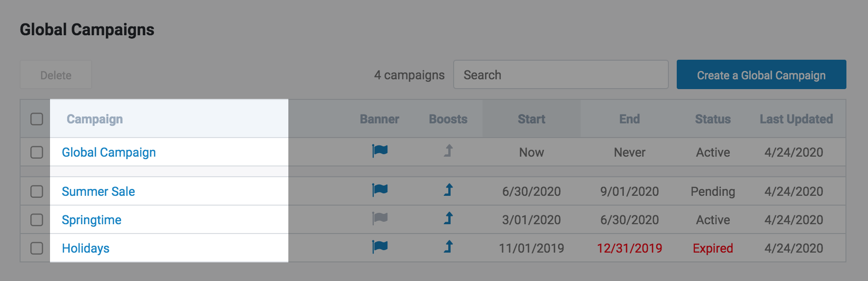Click the boost arrow icon for Holidays
Viewport: 868px width, 281px height.
[x=448, y=247]
